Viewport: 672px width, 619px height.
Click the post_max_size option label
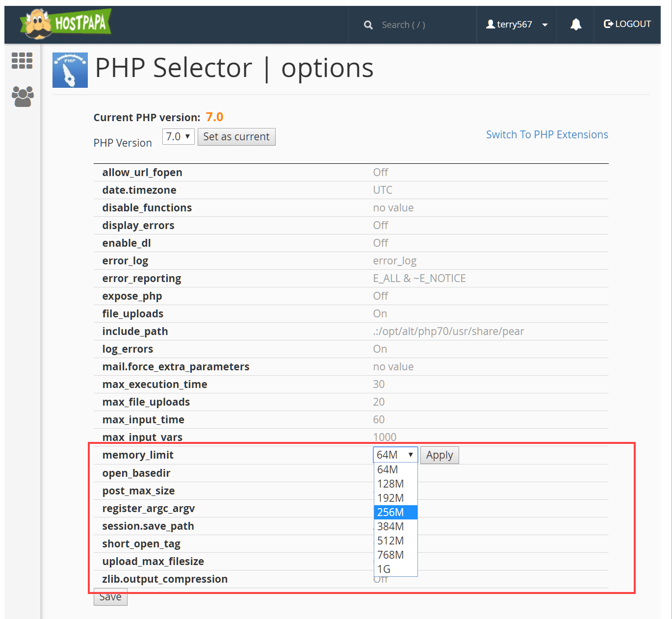coord(138,491)
